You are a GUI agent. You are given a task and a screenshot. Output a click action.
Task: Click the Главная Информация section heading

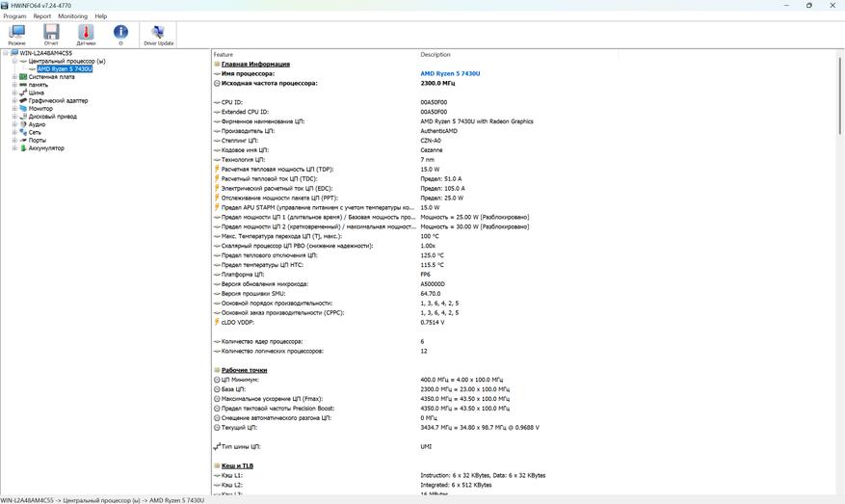255,64
